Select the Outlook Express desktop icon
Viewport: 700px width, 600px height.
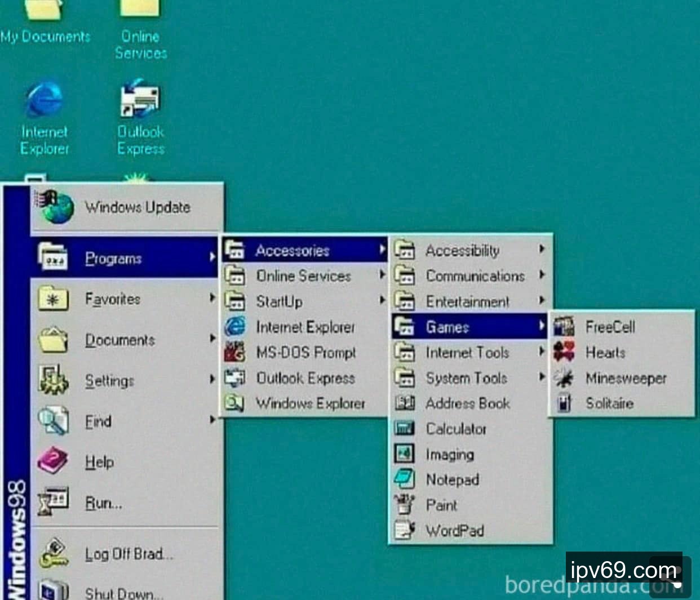click(140, 100)
